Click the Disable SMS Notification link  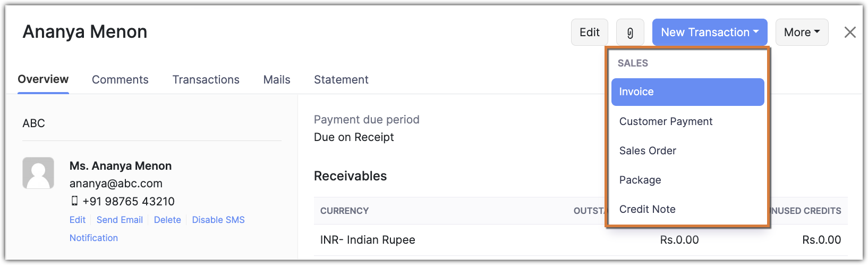click(218, 220)
